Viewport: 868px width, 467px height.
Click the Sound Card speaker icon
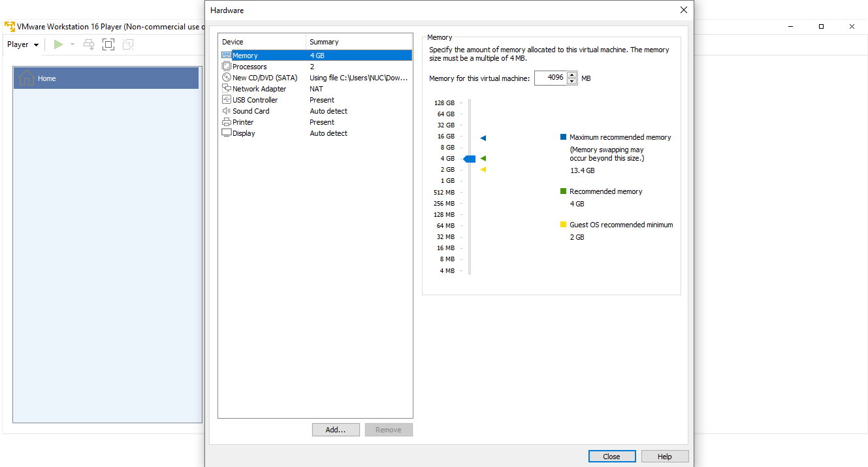click(x=227, y=111)
